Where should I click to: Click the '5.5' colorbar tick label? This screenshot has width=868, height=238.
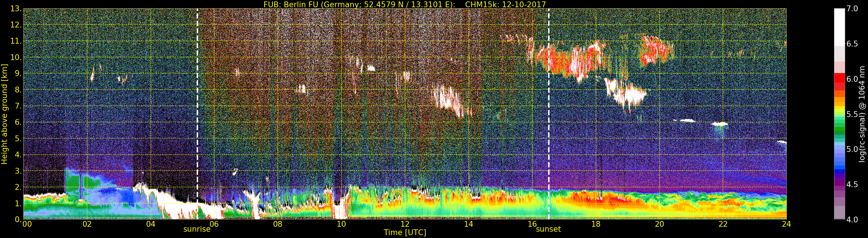(852, 114)
